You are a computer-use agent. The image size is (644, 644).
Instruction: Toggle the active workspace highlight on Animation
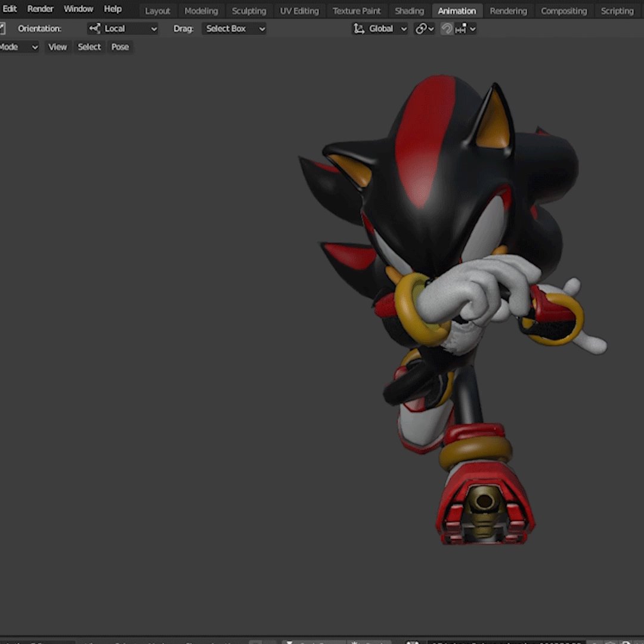457,10
